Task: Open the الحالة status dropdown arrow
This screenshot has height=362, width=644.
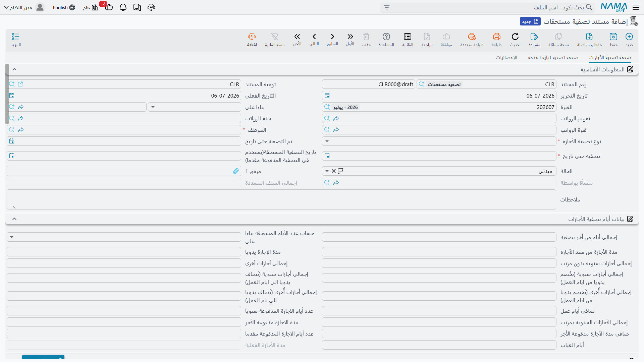Action: 327,171
